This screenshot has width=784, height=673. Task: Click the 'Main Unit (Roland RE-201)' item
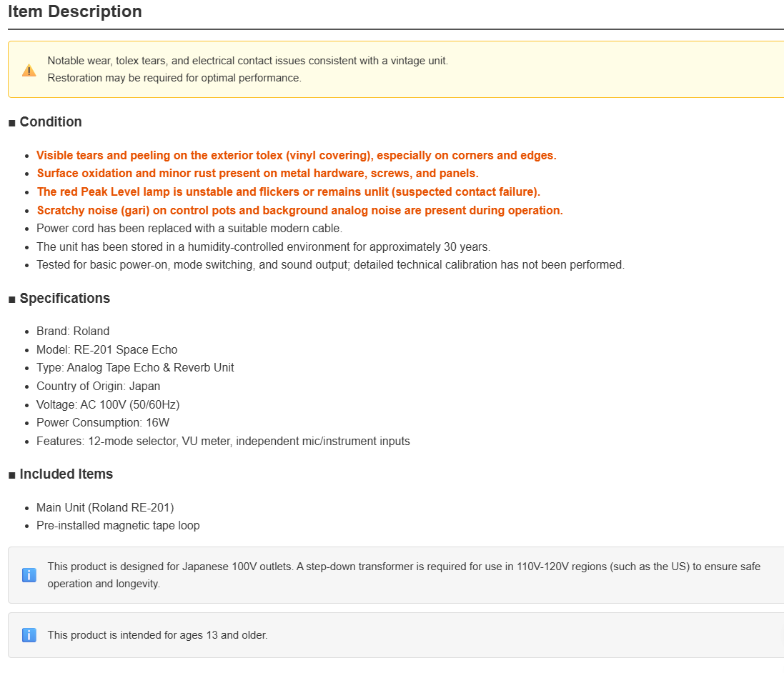(105, 508)
